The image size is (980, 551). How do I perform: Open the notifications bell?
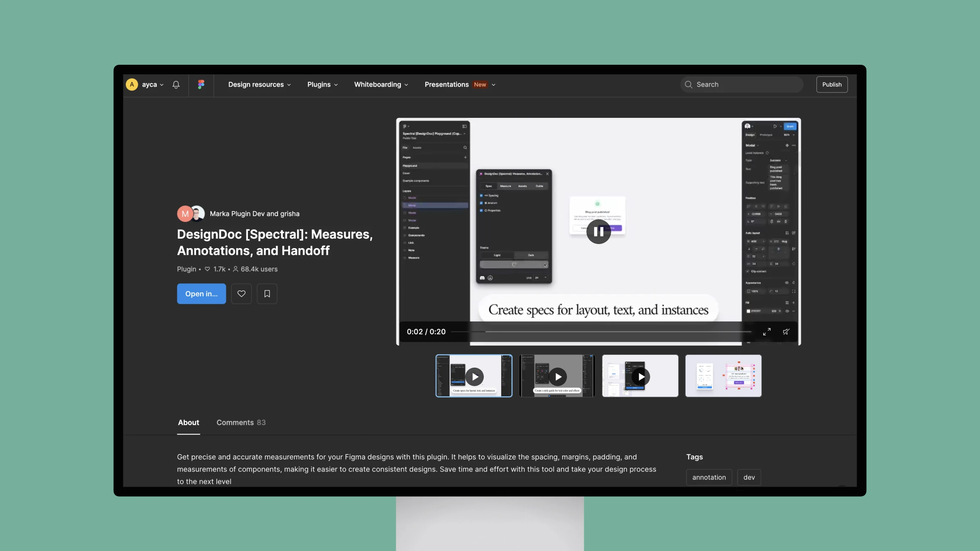[176, 85]
